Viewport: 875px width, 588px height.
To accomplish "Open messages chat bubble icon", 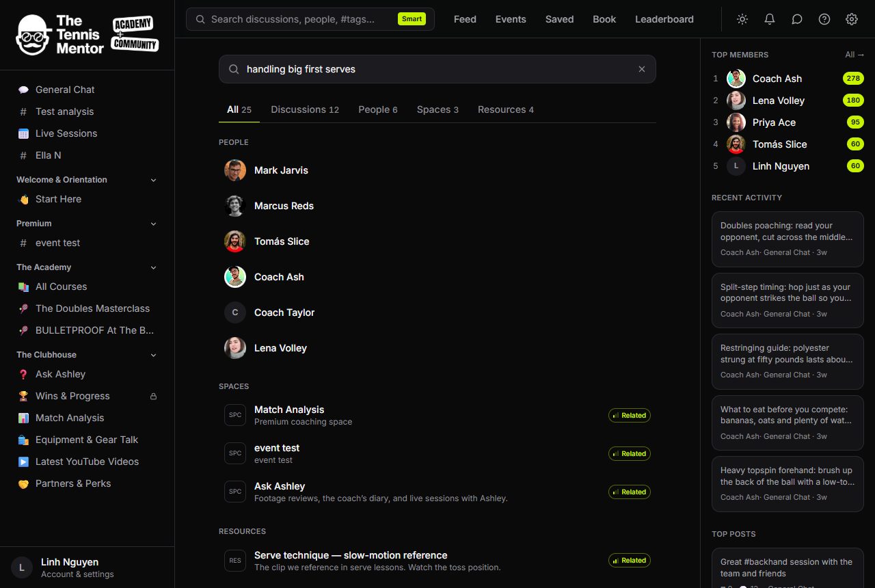I will click(797, 19).
